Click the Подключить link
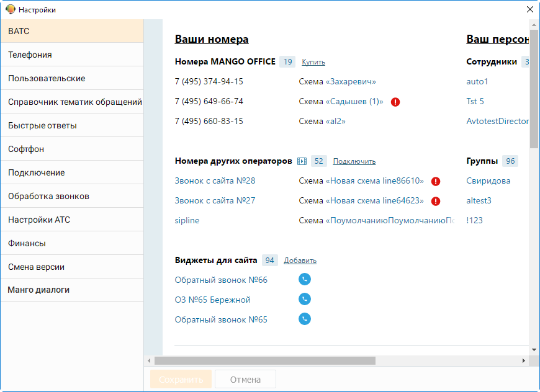This screenshot has height=392, width=540. click(354, 161)
